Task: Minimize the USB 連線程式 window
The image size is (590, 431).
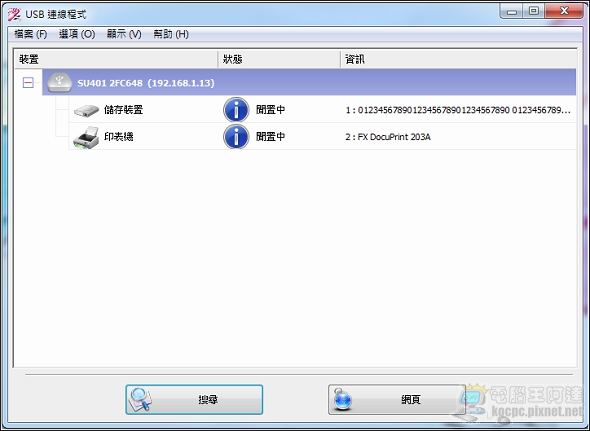Action: click(x=511, y=11)
